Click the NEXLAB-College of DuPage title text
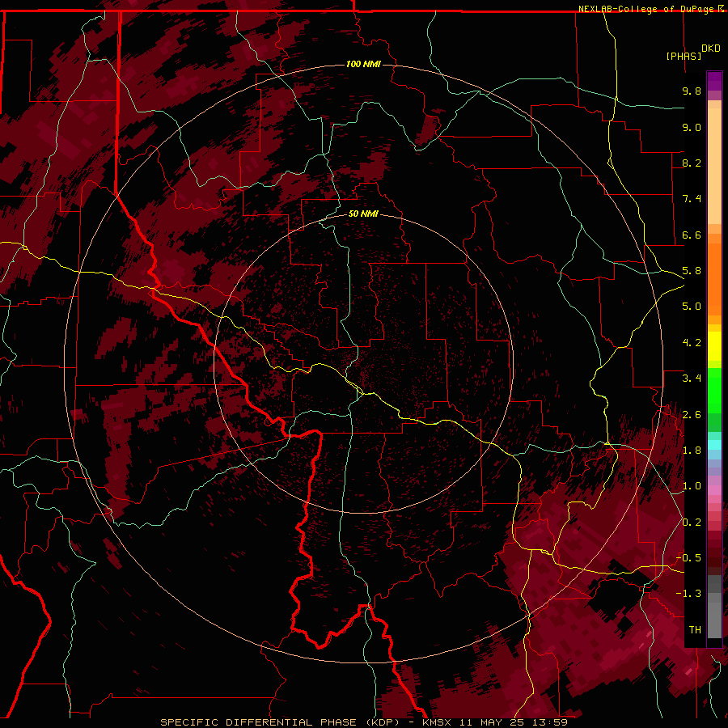Screen dimensions: 728x728 pos(645,9)
